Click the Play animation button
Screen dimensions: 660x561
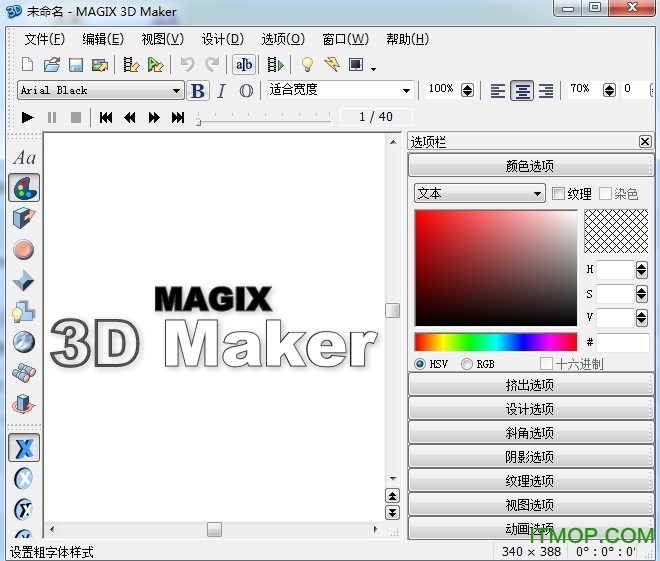(27, 117)
